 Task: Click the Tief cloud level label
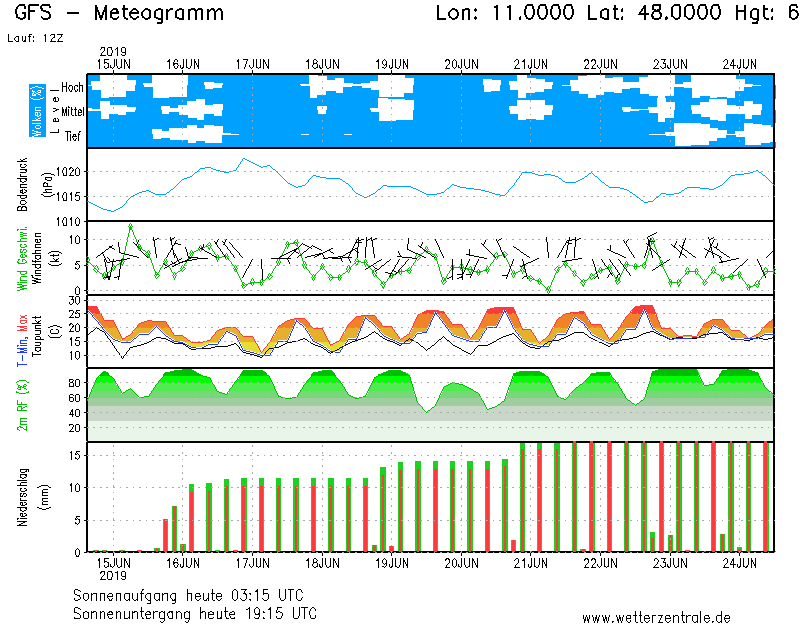pyautogui.click(x=73, y=136)
